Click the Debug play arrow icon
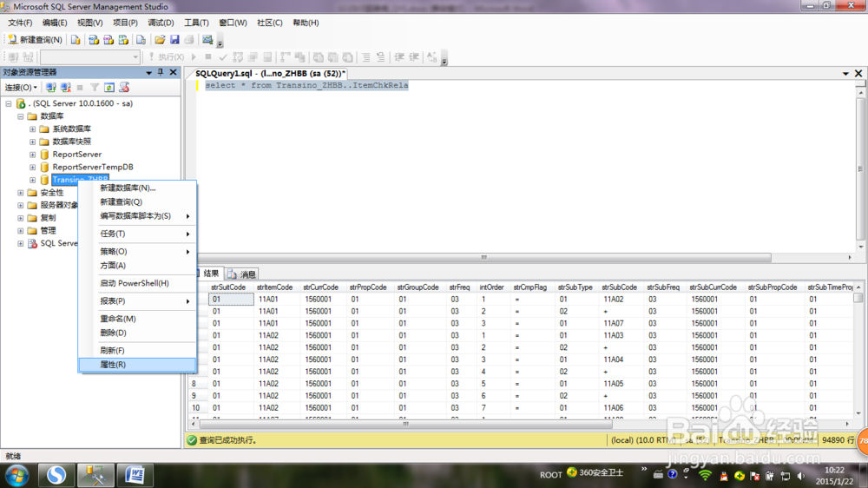Screen dimensions: 868x488 click(194, 57)
